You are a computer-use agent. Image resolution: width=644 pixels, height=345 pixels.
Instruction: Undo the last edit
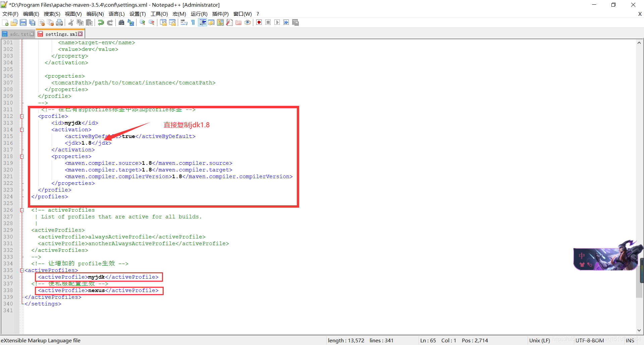[101, 22]
